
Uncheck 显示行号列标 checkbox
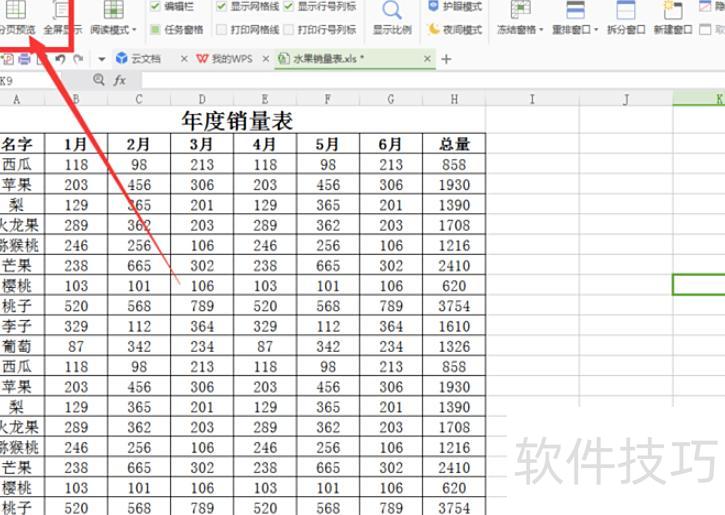pos(289,6)
